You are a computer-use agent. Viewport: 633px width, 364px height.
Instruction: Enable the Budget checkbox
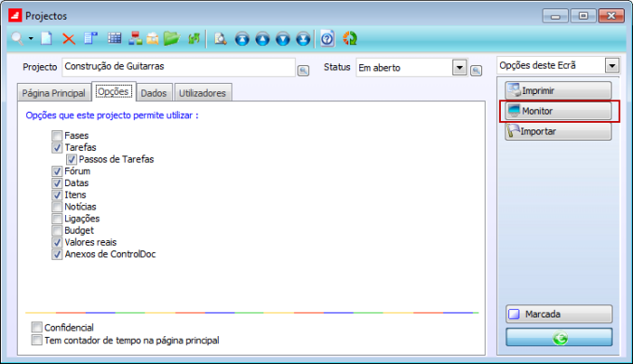click(x=57, y=231)
